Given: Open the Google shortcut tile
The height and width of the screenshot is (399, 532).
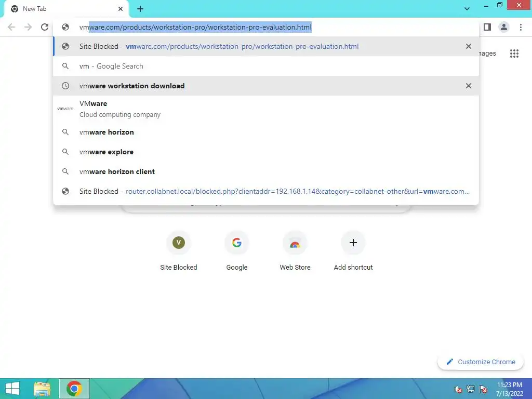Looking at the screenshot, I should pos(237,251).
